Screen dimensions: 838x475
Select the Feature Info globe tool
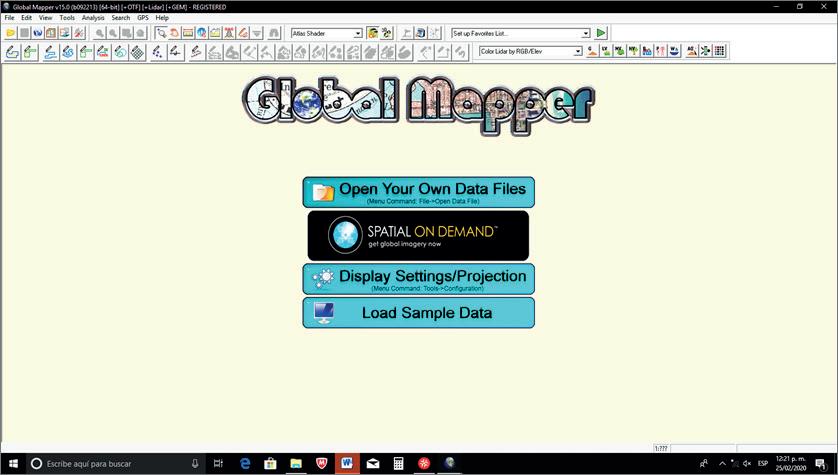coord(201,33)
